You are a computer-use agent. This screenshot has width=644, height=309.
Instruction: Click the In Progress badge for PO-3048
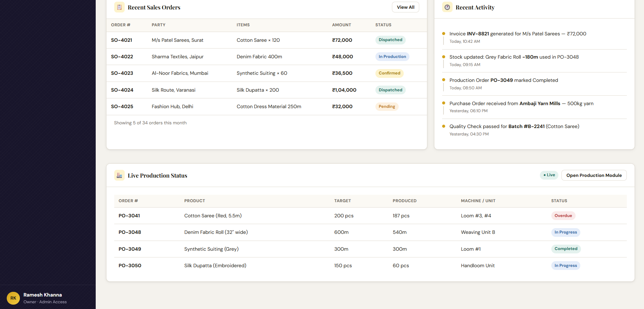click(x=565, y=232)
